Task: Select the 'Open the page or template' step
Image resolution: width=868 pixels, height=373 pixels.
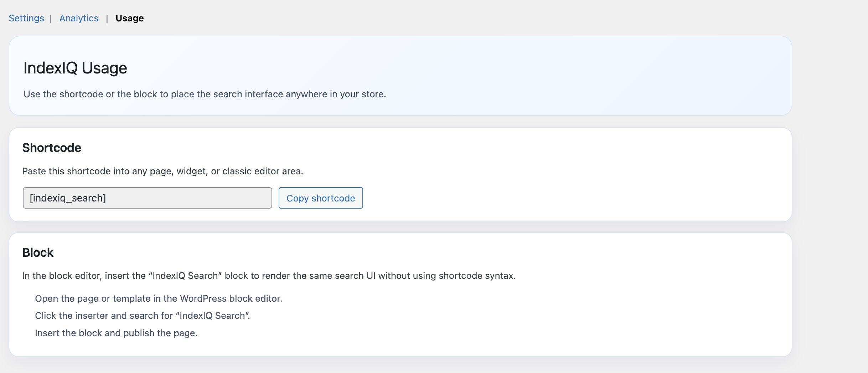Action: point(158,298)
